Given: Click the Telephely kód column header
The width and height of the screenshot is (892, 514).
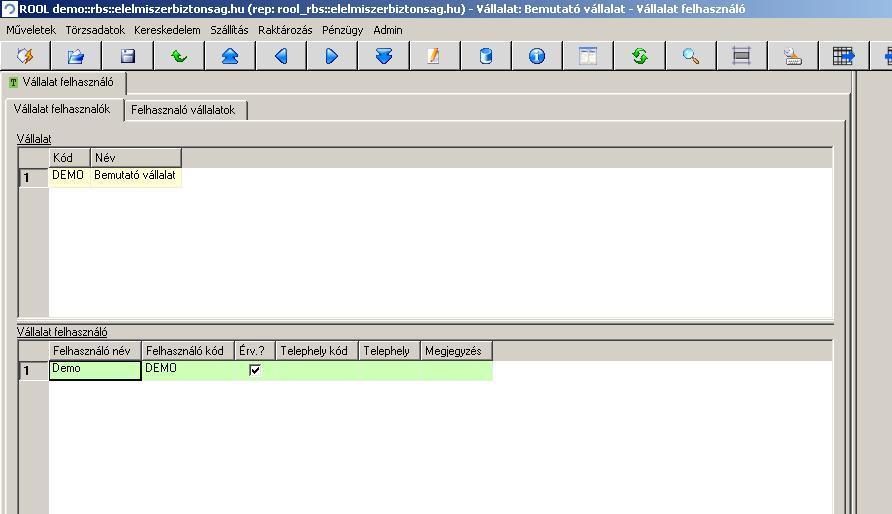Looking at the screenshot, I should click(316, 351).
